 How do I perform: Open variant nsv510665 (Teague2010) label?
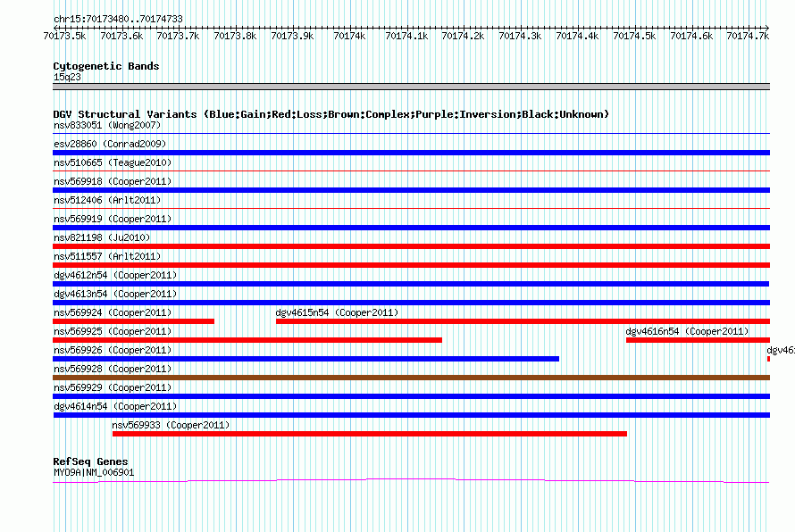tap(113, 162)
